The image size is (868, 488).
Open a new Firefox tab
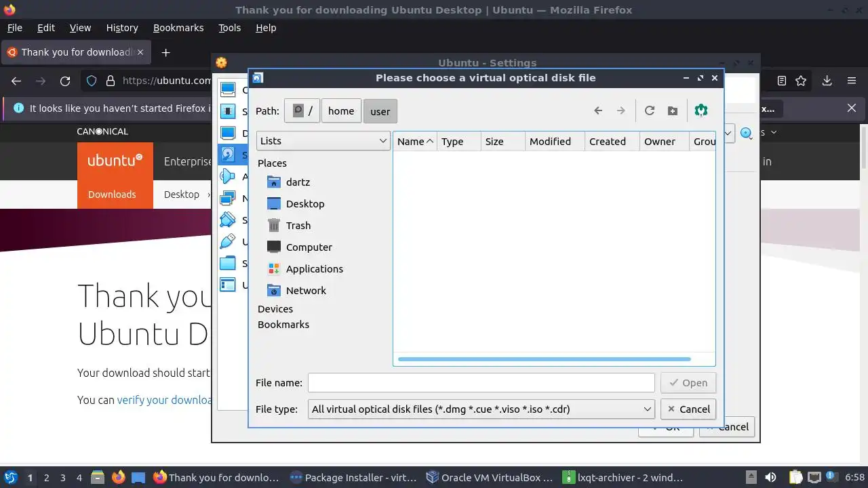(165, 52)
